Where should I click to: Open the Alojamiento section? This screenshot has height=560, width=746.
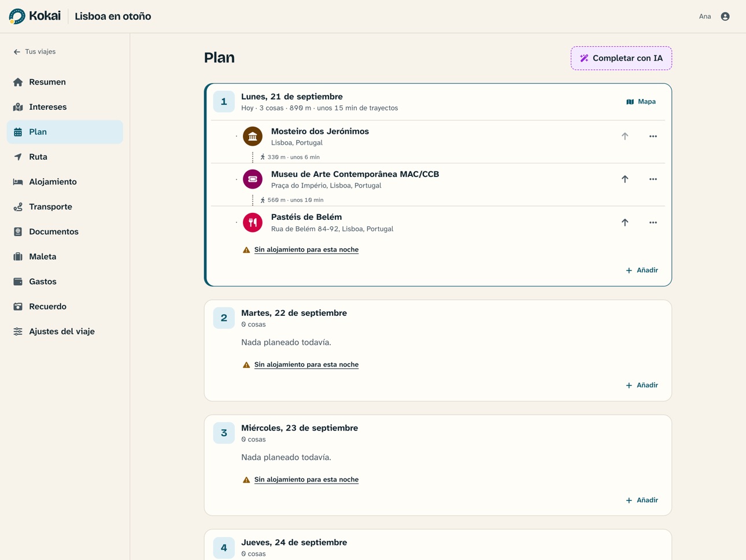coord(65,182)
